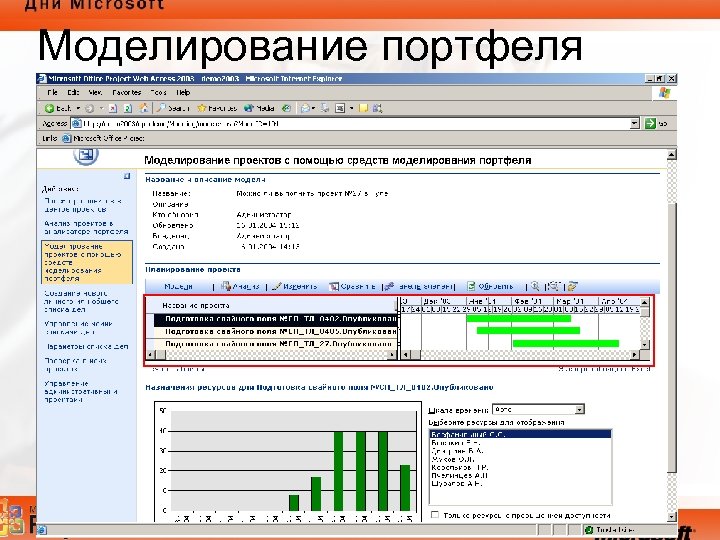Open the Help menu

point(183,92)
